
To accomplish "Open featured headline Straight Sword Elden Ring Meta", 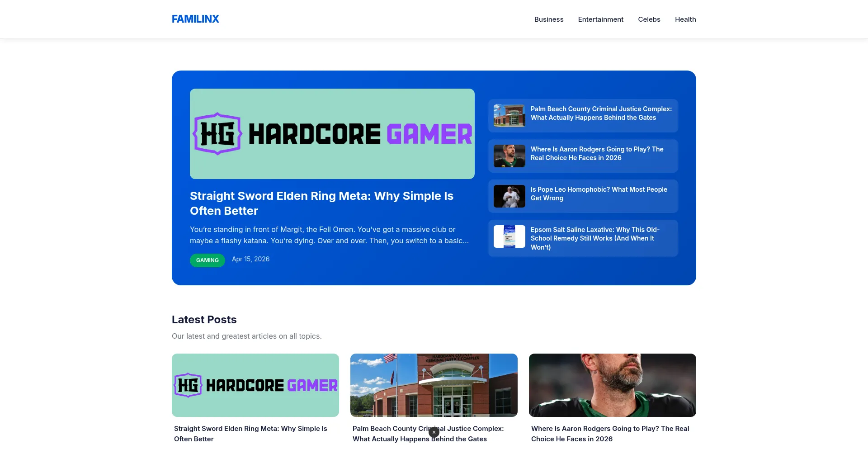I will [321, 203].
